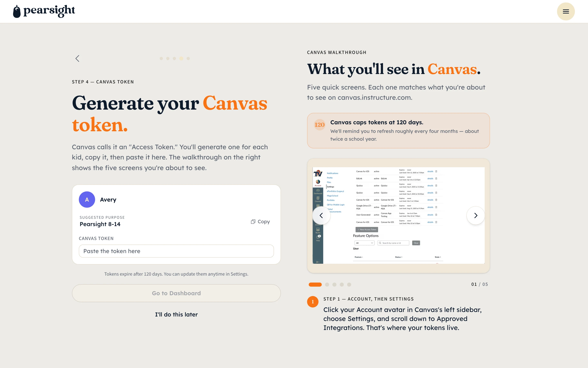
Task: Click Avery's purple avatar
Action: pos(87,200)
